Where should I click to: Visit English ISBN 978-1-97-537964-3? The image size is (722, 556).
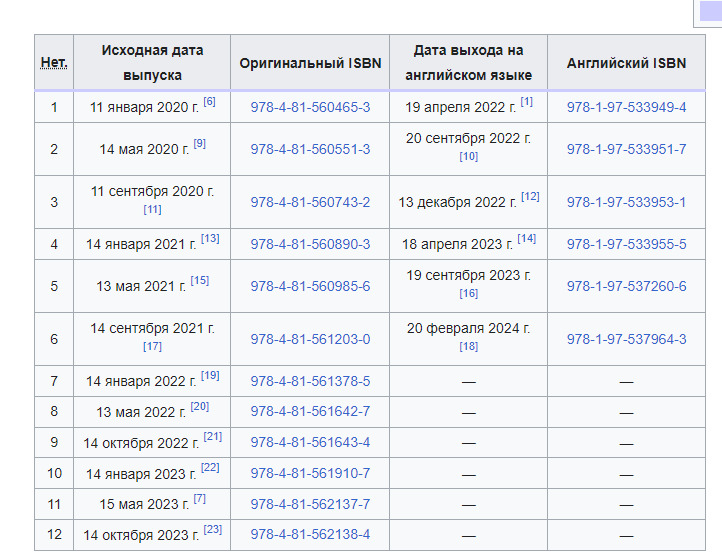626,339
